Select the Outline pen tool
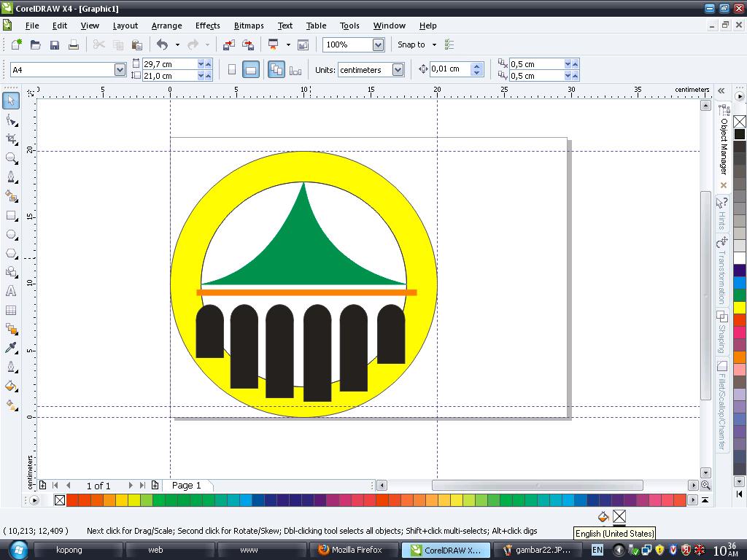This screenshot has height=560, width=747. [11, 367]
